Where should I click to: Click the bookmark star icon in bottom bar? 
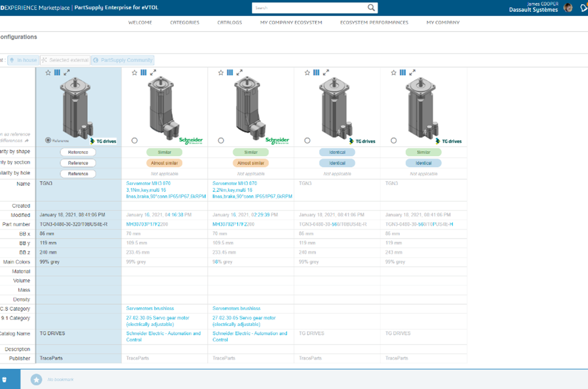pyautogui.click(x=36, y=380)
